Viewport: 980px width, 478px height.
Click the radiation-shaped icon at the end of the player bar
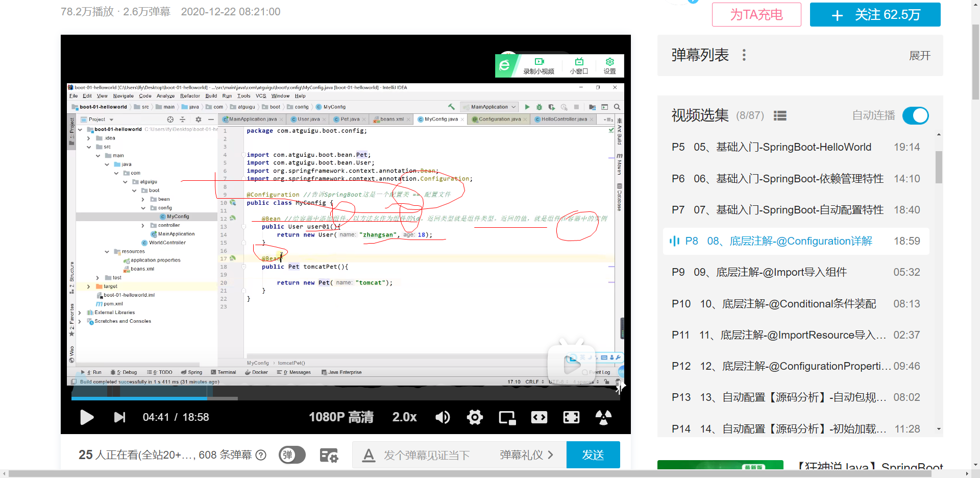[603, 417]
